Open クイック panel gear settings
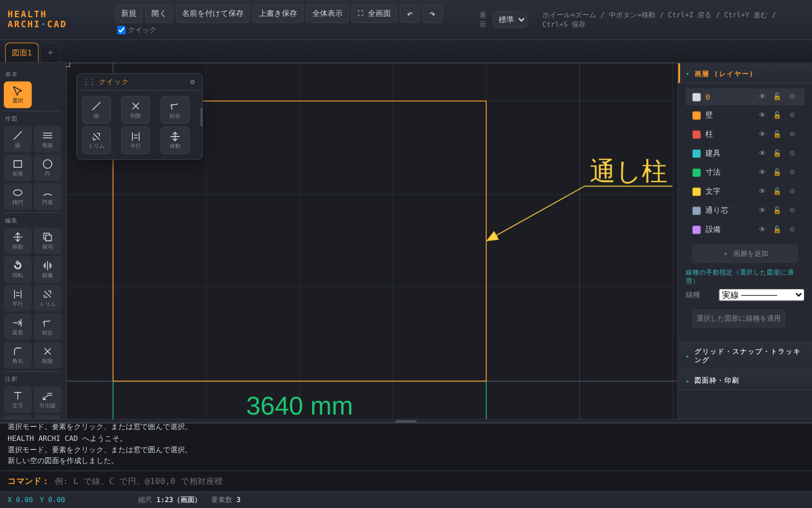 193,82
